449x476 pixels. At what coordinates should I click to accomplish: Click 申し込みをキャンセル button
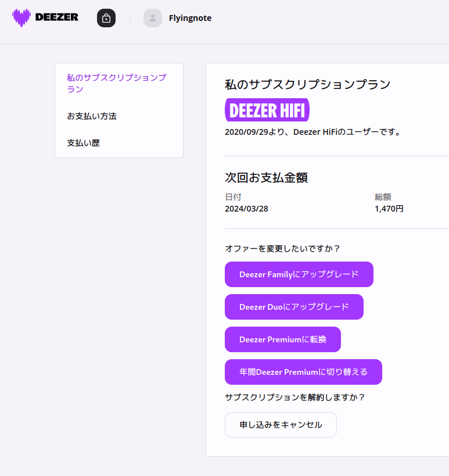[281, 425]
